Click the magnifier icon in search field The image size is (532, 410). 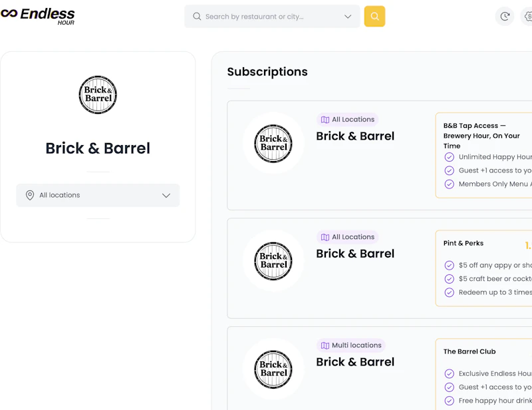pos(197,16)
